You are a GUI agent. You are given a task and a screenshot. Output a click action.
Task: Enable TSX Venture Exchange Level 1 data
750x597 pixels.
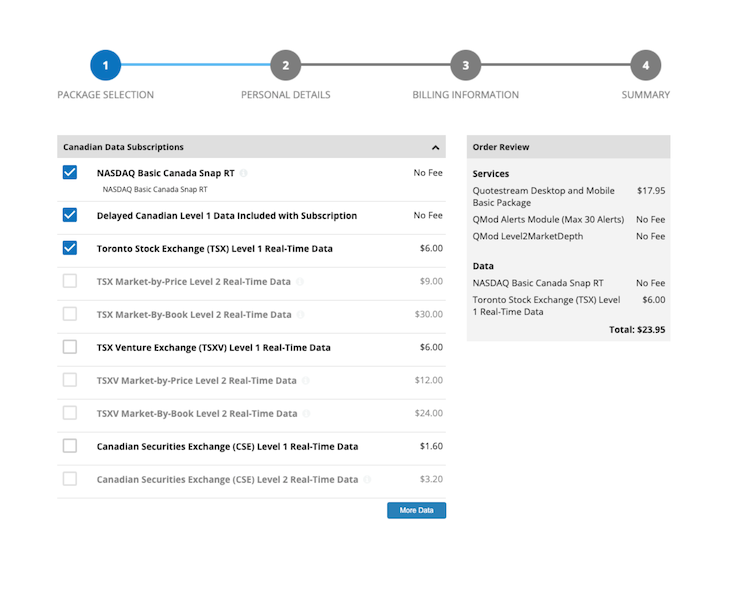[x=69, y=347]
